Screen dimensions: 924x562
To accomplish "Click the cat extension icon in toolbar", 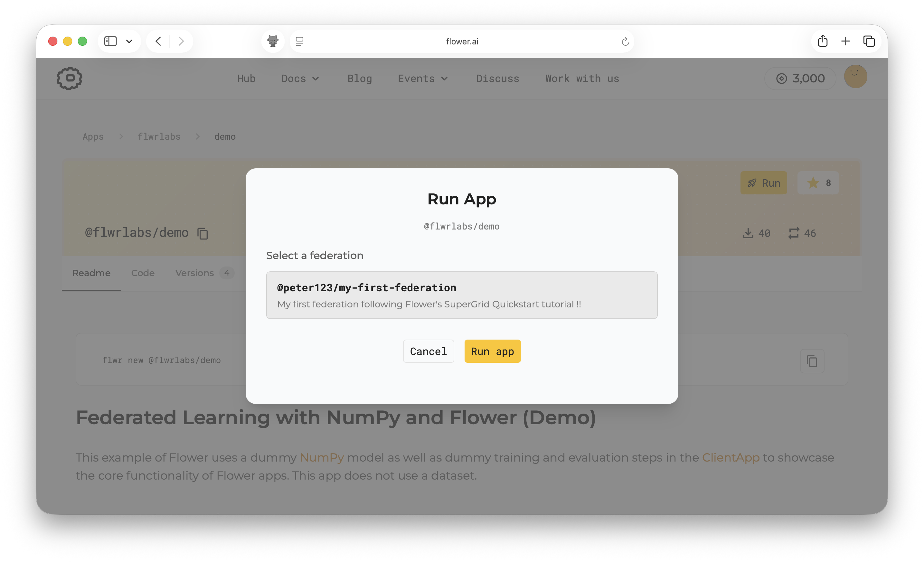I will (x=273, y=41).
